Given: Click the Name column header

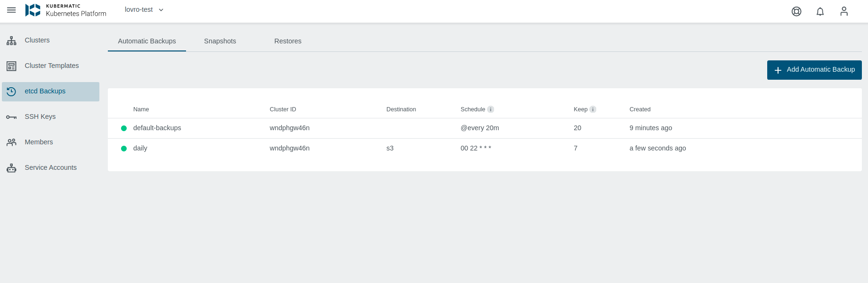Looking at the screenshot, I should 141,109.
